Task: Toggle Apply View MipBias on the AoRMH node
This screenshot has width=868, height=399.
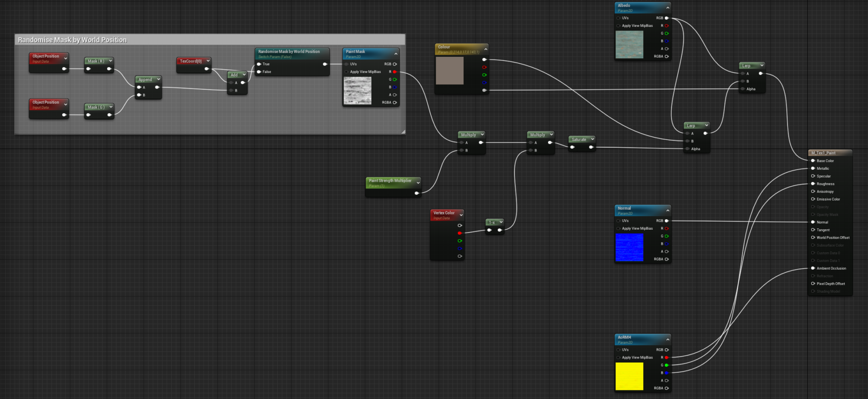Action: (x=618, y=357)
